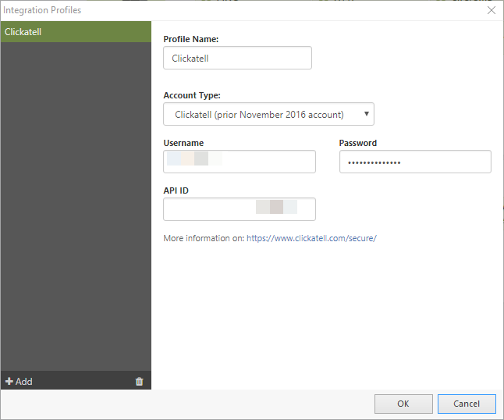Select the Clickatell profile in the sidebar
504x420 pixels.
coord(76,32)
